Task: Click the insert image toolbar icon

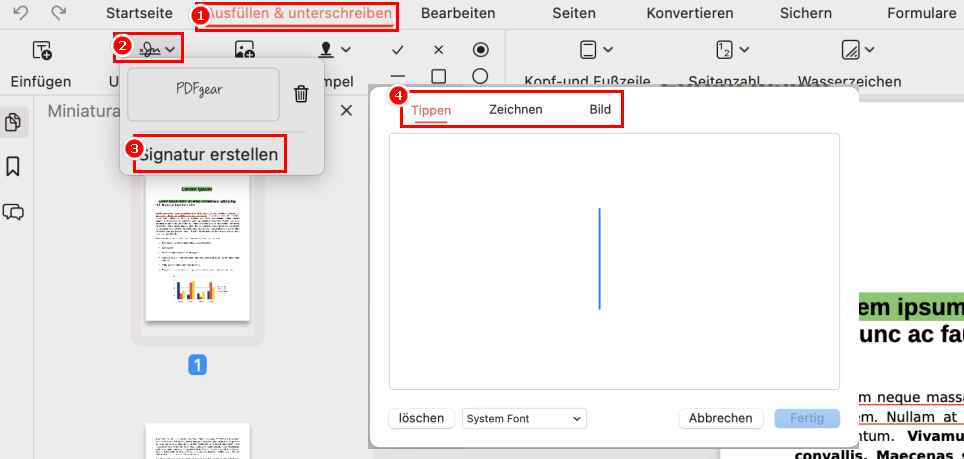Action: [x=244, y=50]
